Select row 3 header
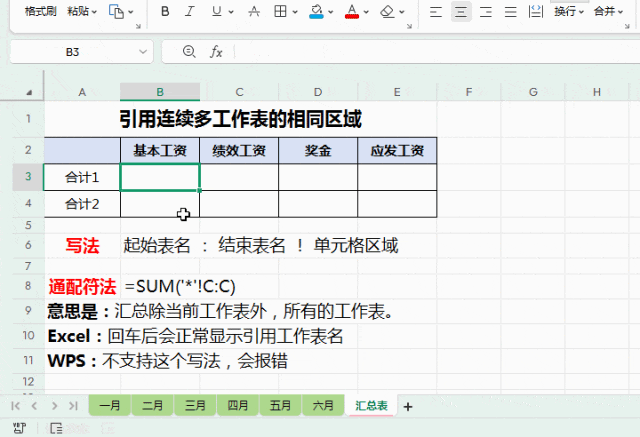This screenshot has height=437, width=640. (x=28, y=177)
